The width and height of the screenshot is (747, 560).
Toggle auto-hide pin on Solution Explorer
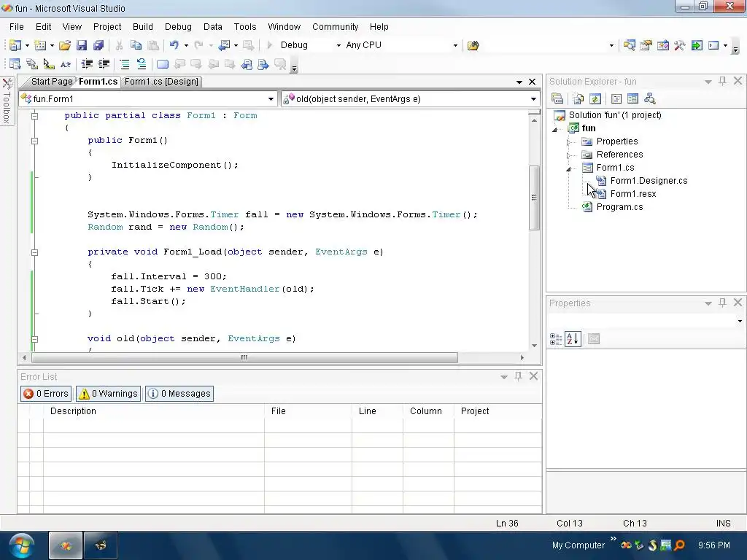coord(723,81)
